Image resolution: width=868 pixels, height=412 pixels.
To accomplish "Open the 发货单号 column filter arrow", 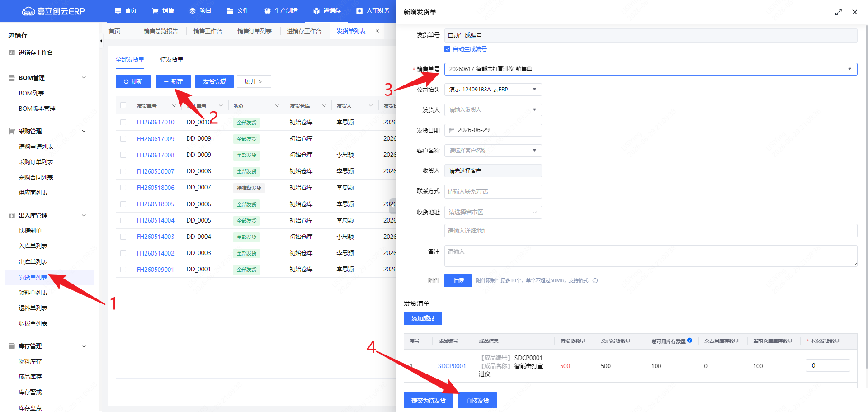I will point(174,106).
